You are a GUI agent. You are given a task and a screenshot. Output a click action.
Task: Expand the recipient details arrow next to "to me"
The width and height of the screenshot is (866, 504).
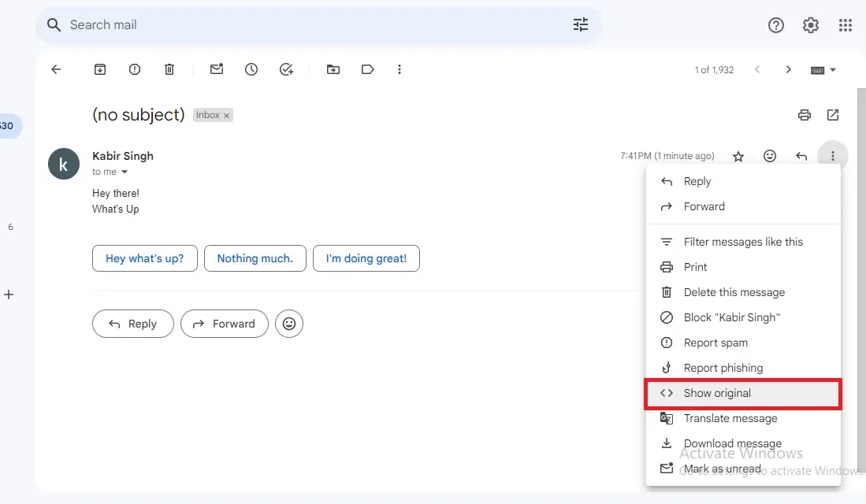[x=124, y=172]
